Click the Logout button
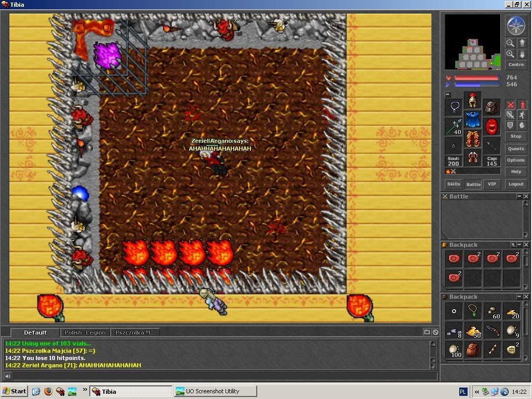 coord(516,184)
